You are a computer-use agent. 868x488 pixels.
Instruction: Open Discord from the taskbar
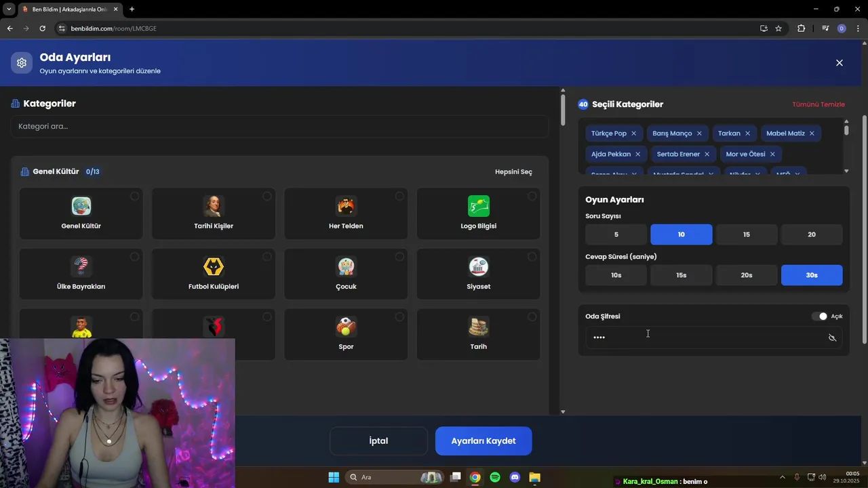coord(515,477)
